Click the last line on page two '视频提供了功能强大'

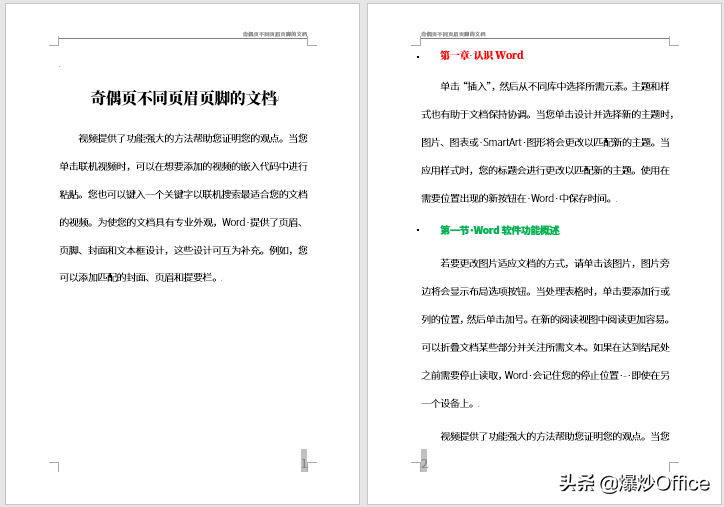coord(555,436)
